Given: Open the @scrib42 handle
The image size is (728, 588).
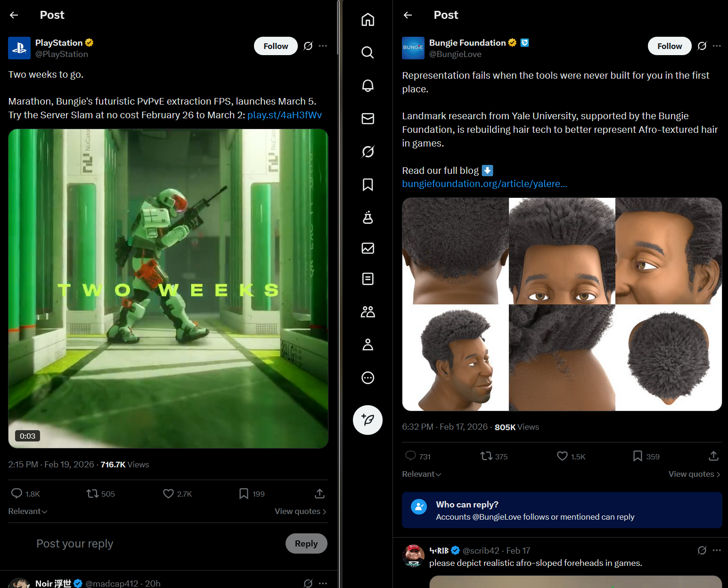Looking at the screenshot, I should coord(481,550).
